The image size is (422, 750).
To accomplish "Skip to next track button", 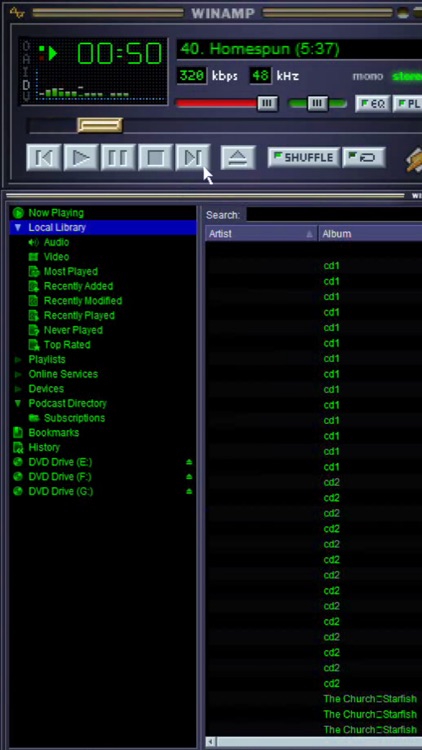I will (193, 157).
